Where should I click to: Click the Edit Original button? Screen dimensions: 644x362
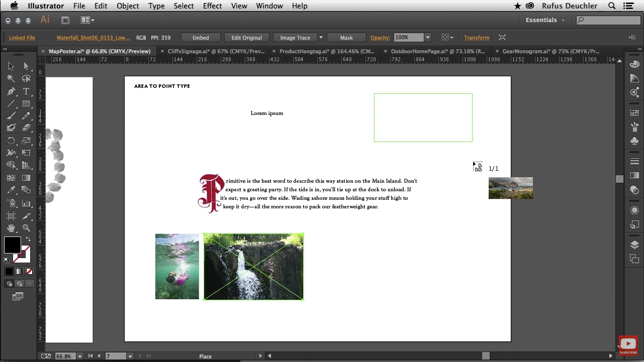click(246, 38)
